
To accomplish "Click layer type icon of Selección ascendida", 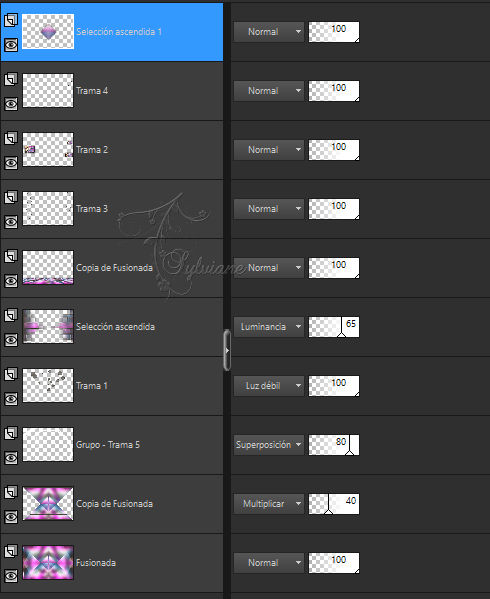I will click(11, 315).
